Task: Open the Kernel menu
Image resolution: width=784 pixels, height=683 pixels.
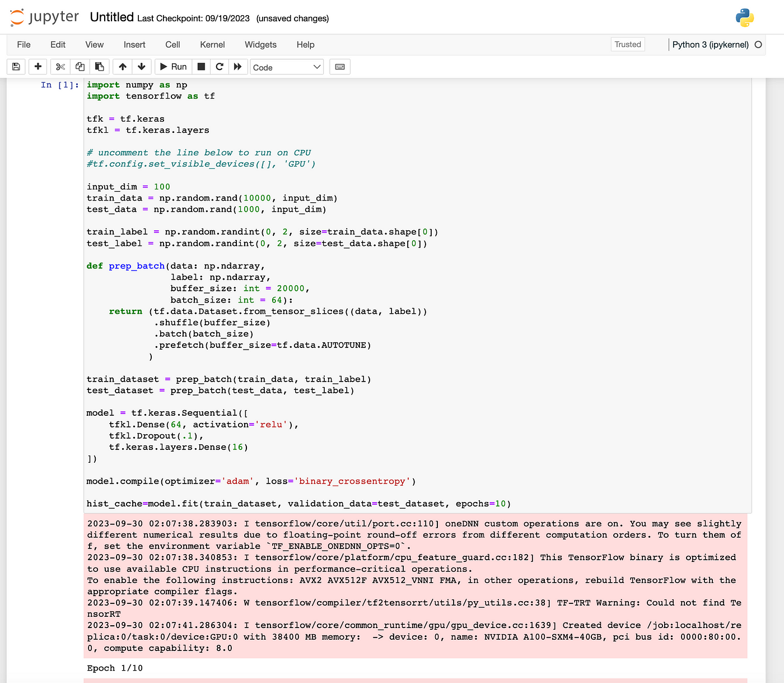Action: pyautogui.click(x=212, y=45)
